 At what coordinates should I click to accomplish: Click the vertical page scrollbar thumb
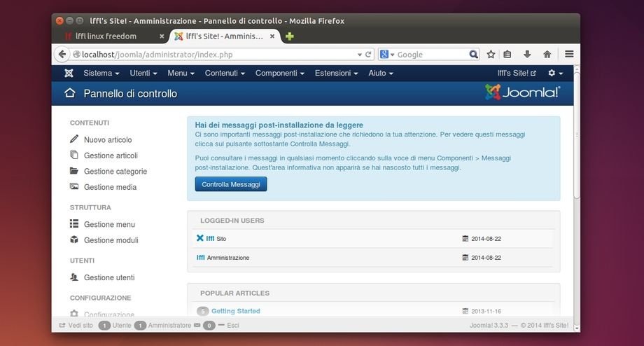(577, 136)
